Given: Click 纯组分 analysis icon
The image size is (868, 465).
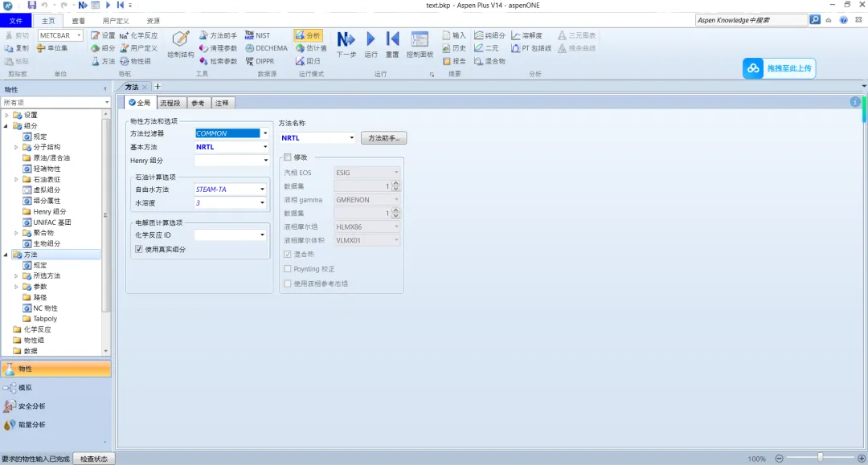Looking at the screenshot, I should 489,35.
